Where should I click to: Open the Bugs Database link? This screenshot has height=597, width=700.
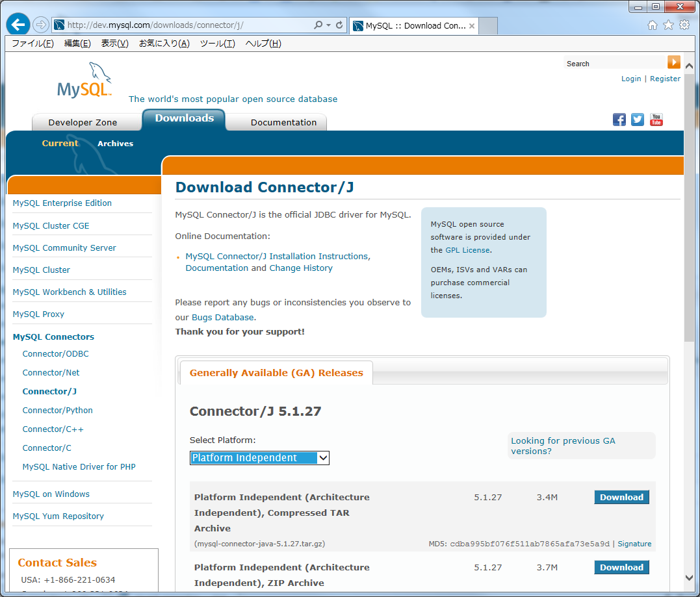pyautogui.click(x=223, y=317)
